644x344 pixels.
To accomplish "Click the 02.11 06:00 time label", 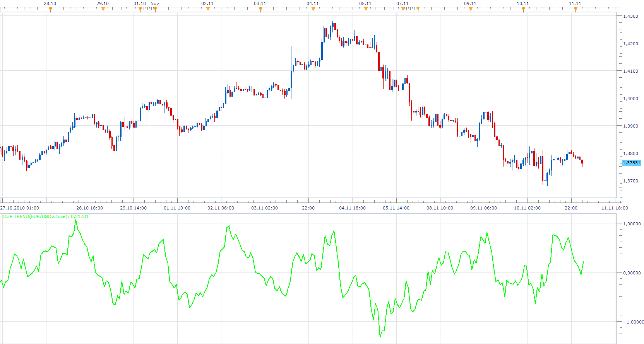I will 221,208.
